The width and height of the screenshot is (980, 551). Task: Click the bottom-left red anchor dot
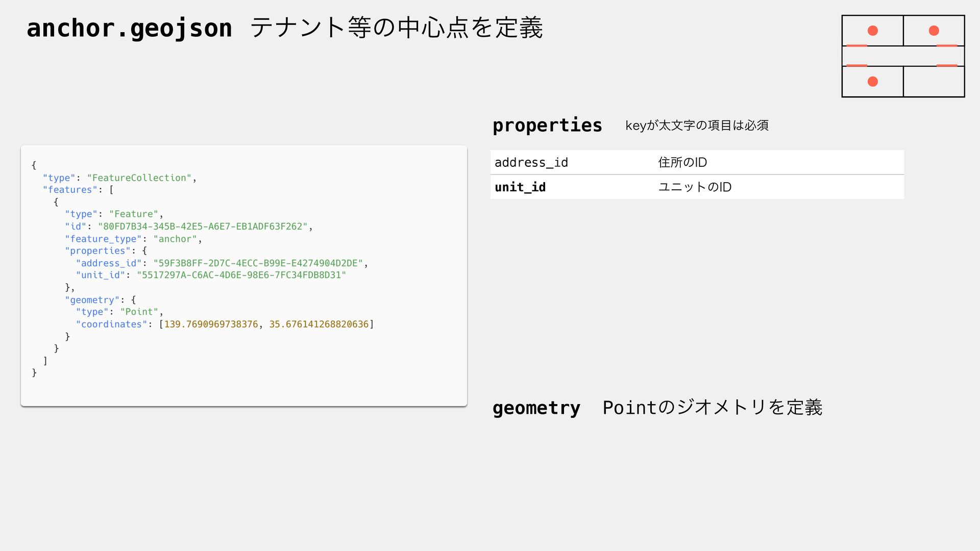873,82
